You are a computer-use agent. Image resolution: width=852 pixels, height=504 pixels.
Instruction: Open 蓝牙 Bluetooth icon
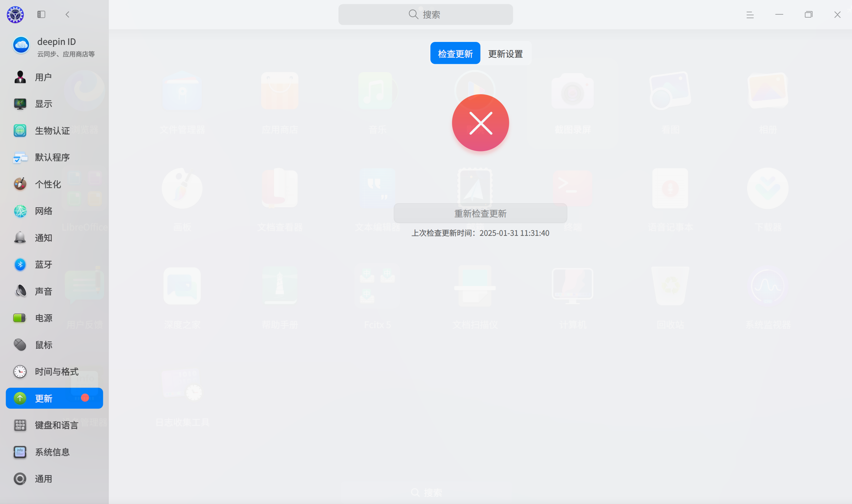pyautogui.click(x=20, y=264)
